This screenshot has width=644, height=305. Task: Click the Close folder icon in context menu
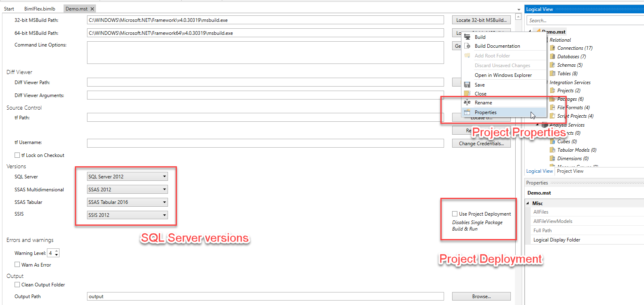(467, 93)
